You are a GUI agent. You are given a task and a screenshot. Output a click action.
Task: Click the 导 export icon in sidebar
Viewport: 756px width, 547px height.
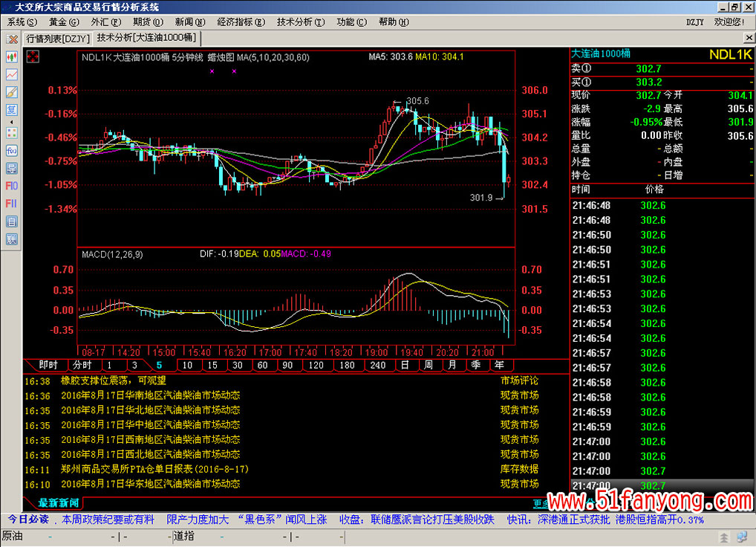pos(12,169)
